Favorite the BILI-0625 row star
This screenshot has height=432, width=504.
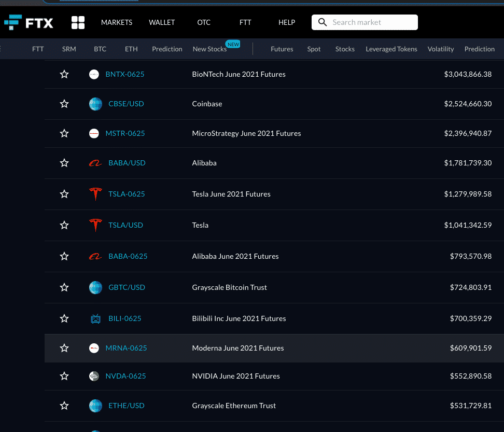[x=64, y=318]
